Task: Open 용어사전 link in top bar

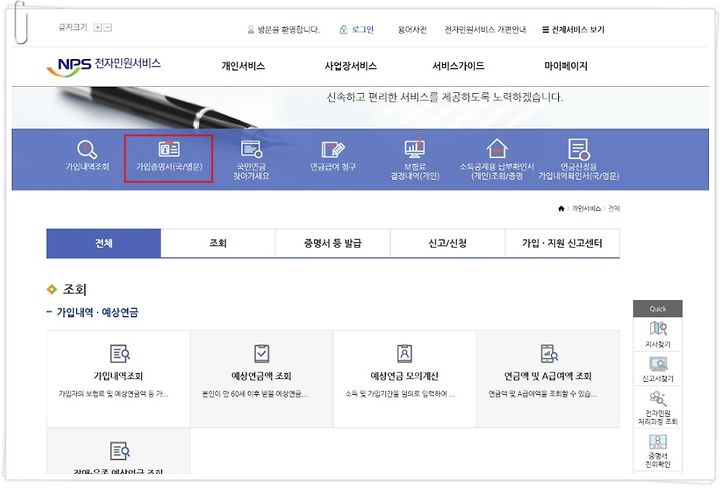Action: pos(412,30)
